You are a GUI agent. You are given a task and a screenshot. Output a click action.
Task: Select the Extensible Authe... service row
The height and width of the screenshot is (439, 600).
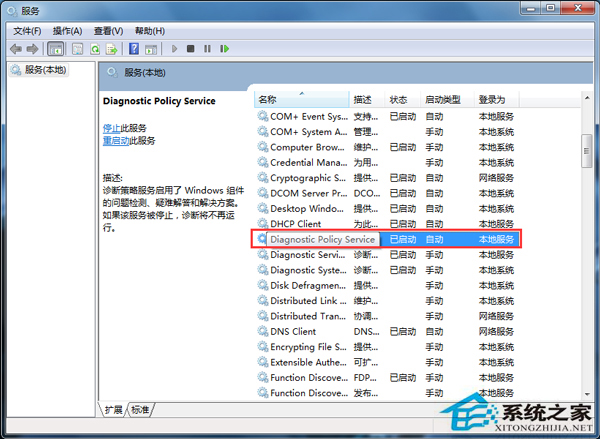coord(386,362)
